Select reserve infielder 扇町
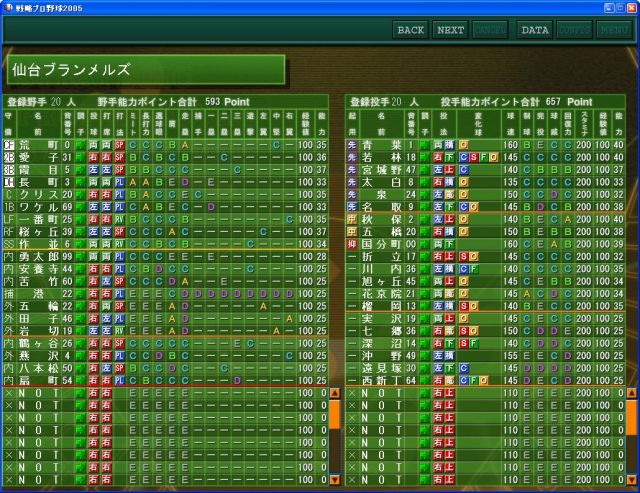Viewport: 640px width, 493px height. pos(38,381)
